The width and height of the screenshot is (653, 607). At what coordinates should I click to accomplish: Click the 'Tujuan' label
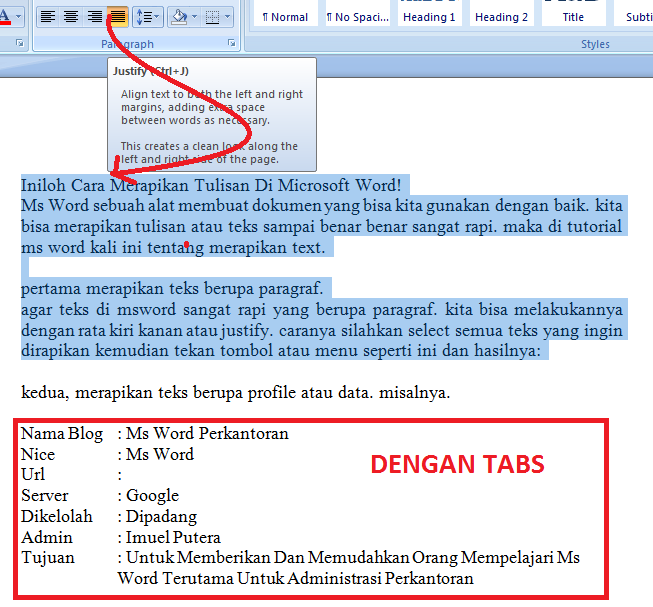click(x=48, y=558)
